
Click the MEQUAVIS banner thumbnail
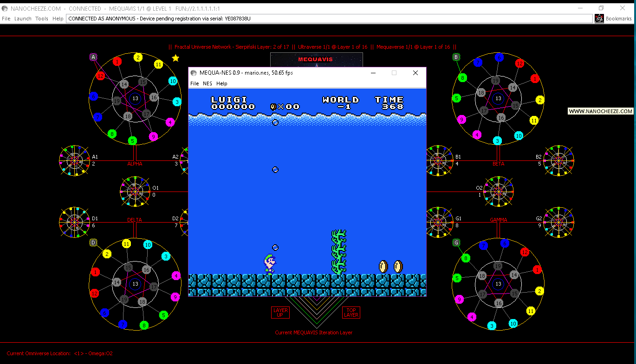point(316,60)
